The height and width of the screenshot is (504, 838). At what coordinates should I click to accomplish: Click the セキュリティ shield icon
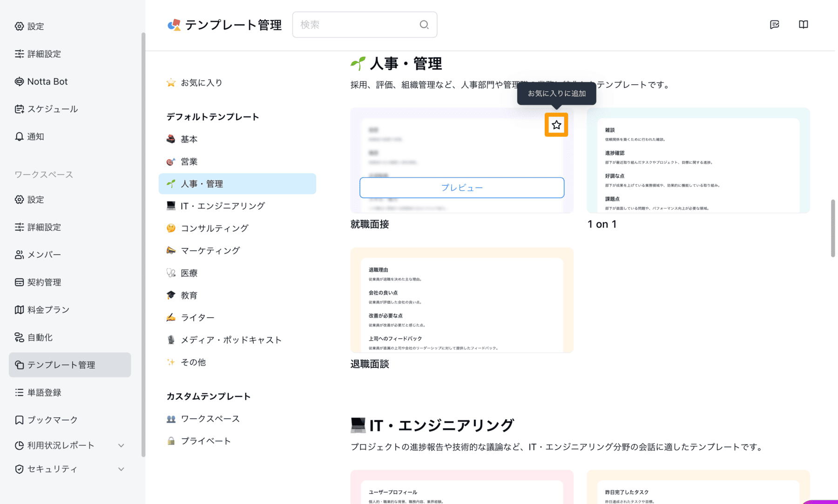point(19,469)
